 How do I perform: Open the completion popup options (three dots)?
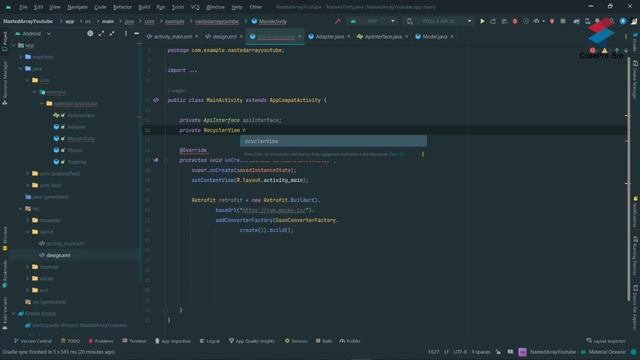[x=422, y=154]
